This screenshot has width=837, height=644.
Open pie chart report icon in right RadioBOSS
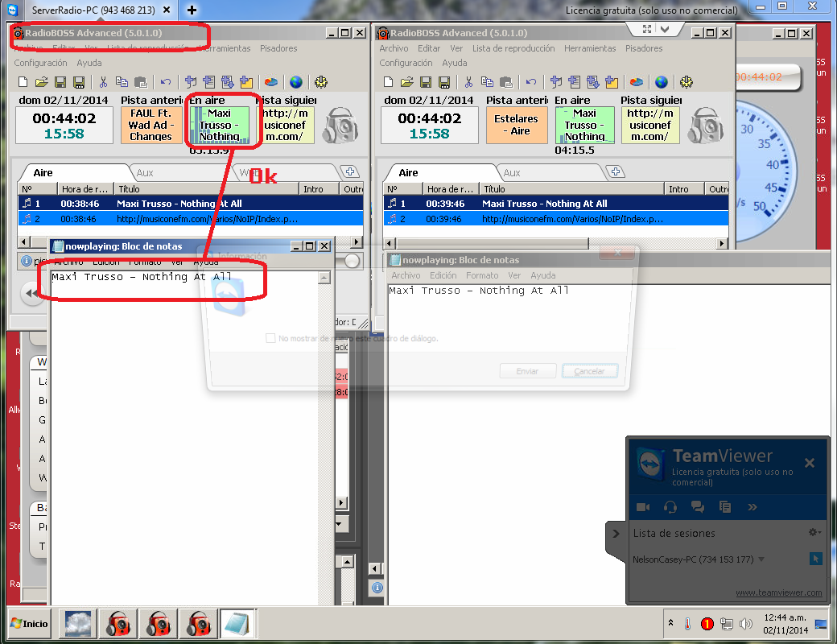coord(637,81)
